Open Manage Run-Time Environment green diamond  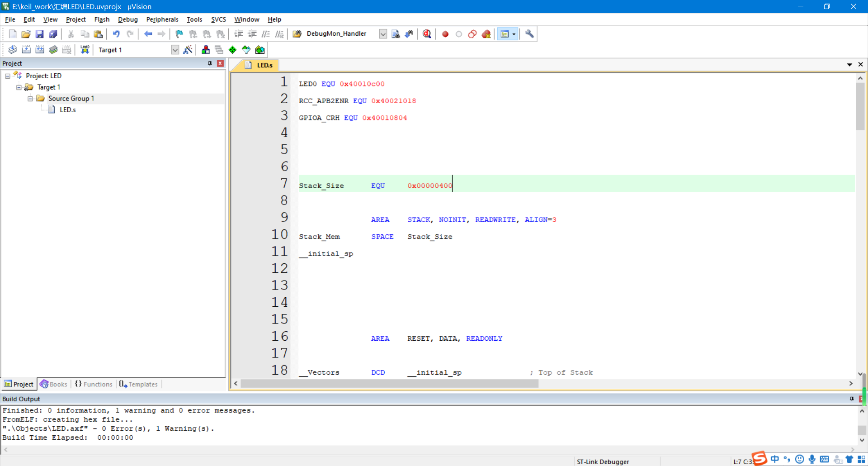(232, 50)
